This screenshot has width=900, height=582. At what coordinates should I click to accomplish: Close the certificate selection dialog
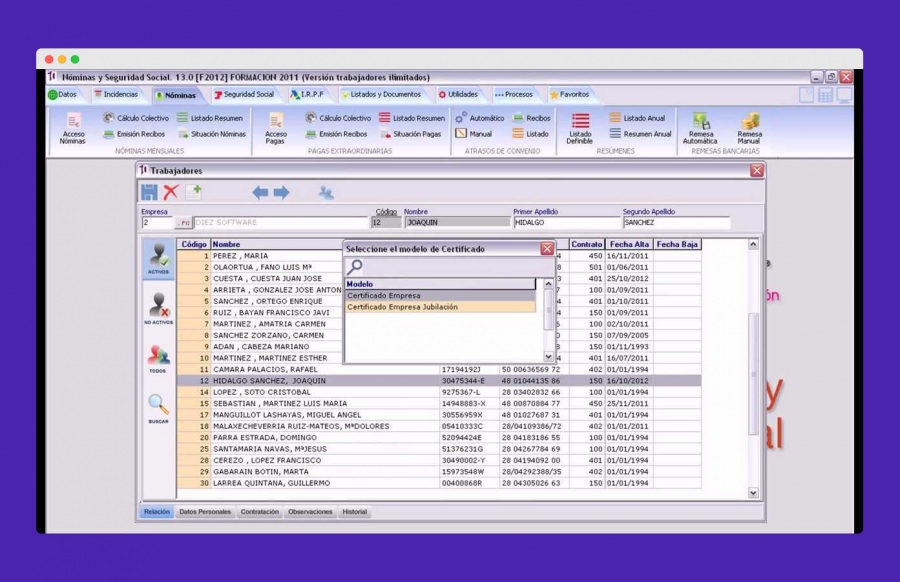coord(547,249)
